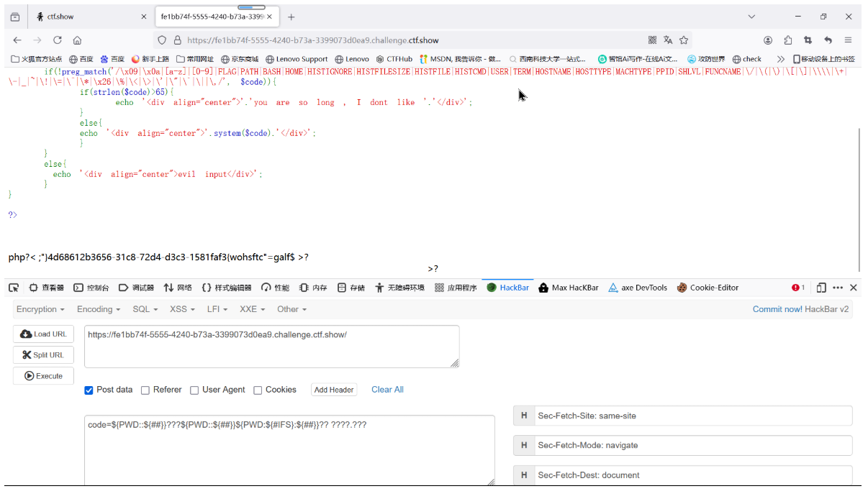Open the 移动设备上的书签 folder
This screenshot has height=499, width=868.
pos(824,59)
